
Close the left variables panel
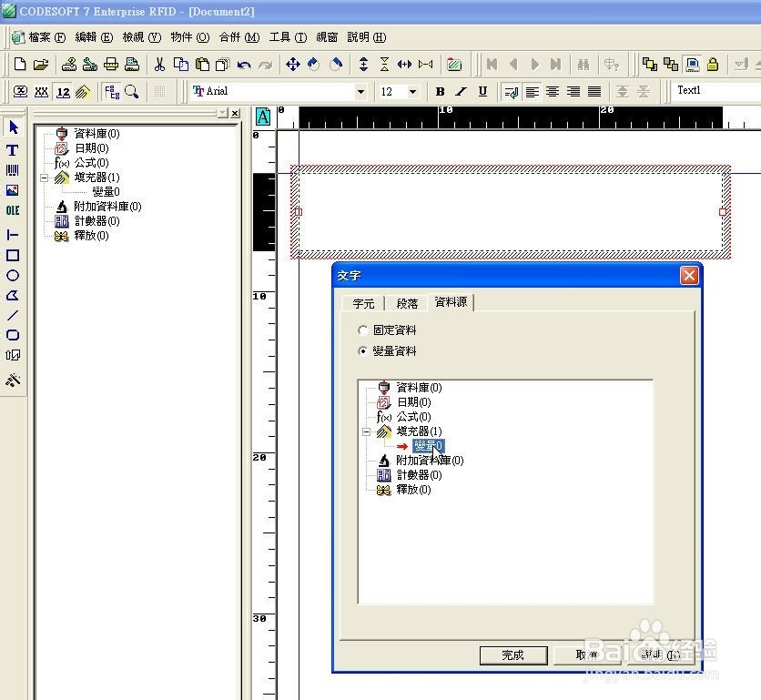[236, 113]
